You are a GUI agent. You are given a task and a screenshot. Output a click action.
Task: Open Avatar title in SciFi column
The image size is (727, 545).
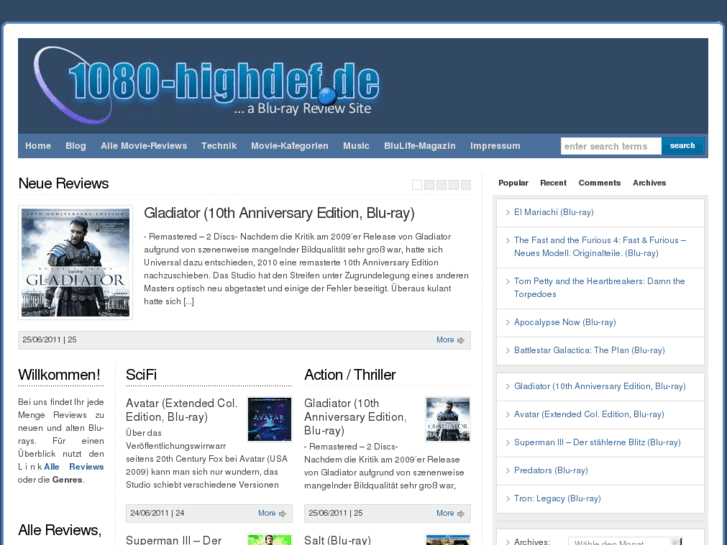[181, 410]
